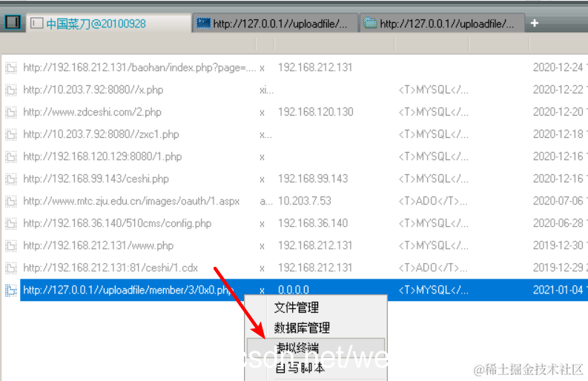
Task: Click the icon beside 1.aspx entry
Action: pos(11,202)
